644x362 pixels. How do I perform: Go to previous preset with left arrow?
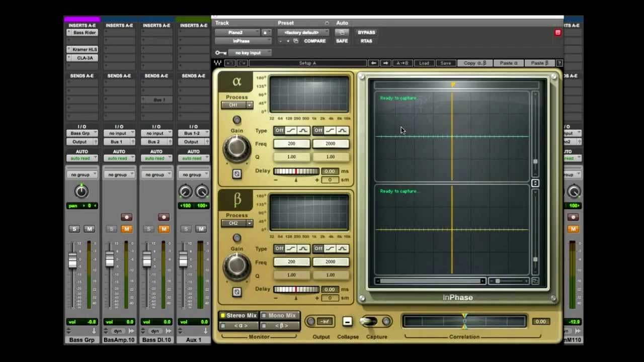tap(373, 63)
